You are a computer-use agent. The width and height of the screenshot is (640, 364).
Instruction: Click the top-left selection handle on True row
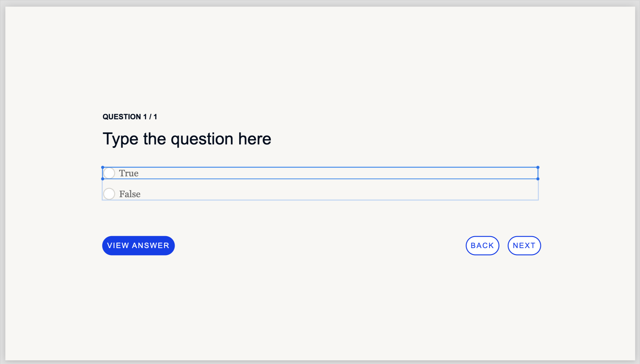102,167
